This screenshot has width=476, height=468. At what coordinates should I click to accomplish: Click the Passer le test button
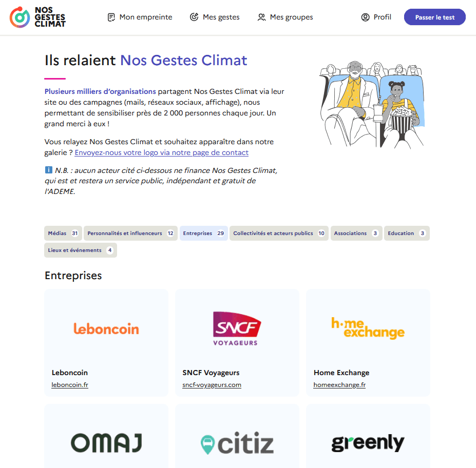[435, 17]
